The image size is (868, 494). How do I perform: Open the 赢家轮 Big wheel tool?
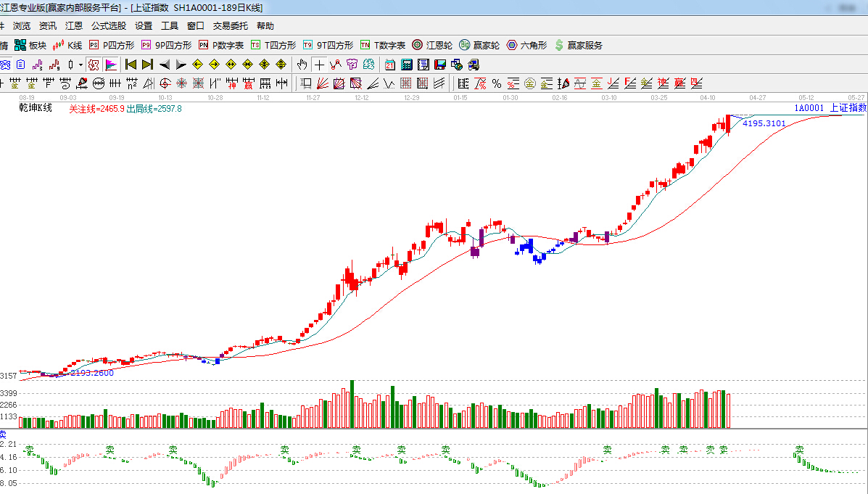pos(479,45)
